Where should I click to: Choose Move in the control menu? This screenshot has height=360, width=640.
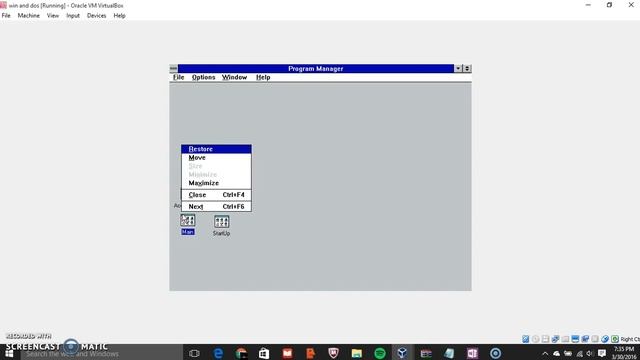[216, 158]
